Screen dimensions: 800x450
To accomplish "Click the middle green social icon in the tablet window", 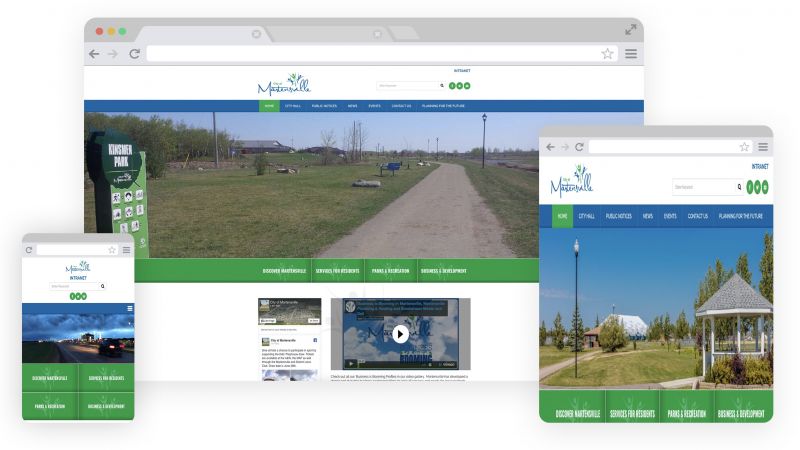I will tap(757, 187).
